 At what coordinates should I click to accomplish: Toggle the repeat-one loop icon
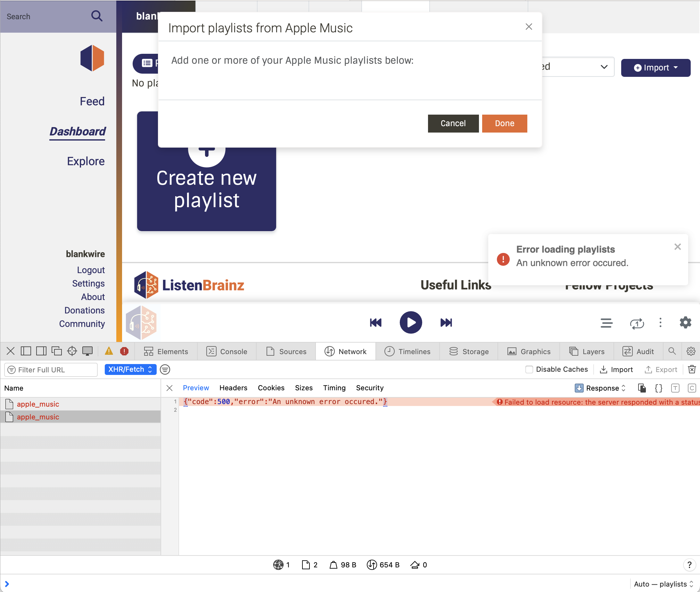(x=637, y=323)
